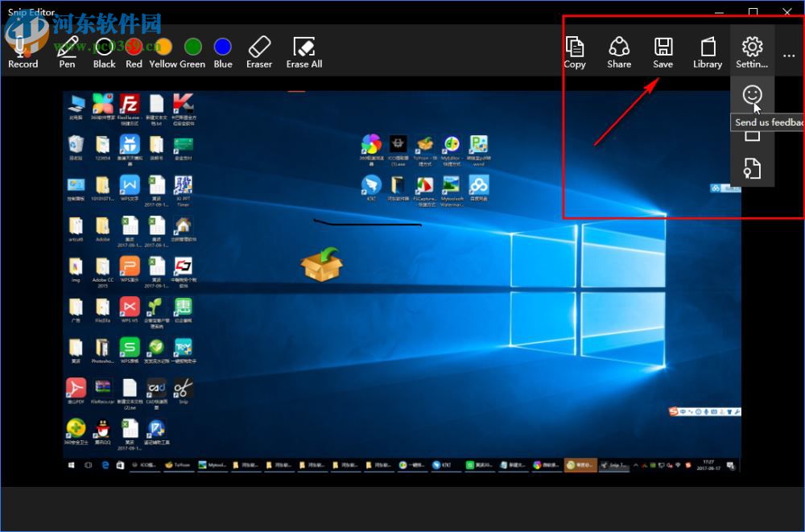Viewport: 805px width, 532px height.
Task: Open the Settings gear
Action: pyautogui.click(x=752, y=52)
